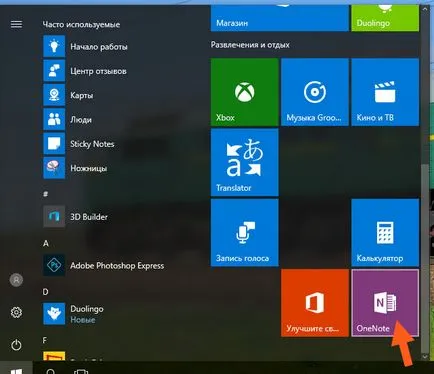Viewport: 434px width, 374px height.
Task: Click the Power icon
Action: coord(16,345)
